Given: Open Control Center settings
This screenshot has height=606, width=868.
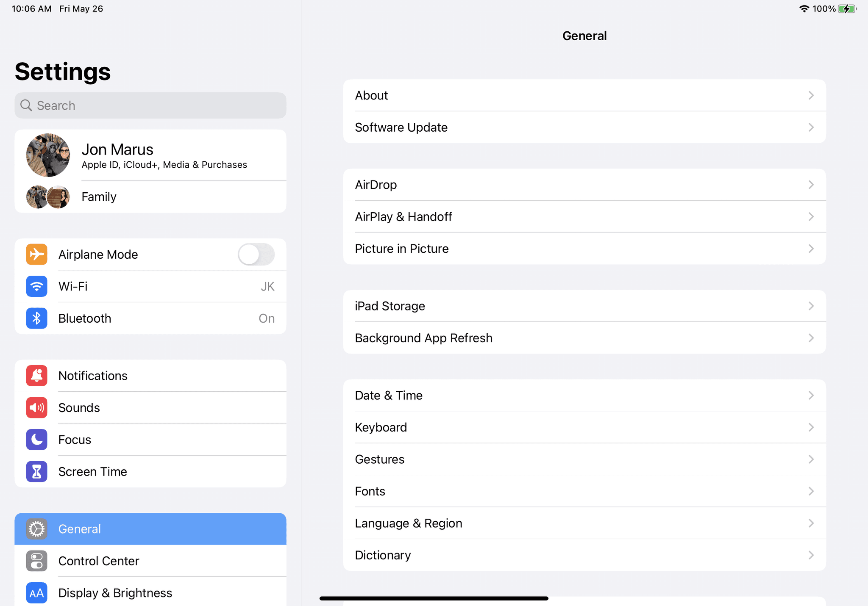Looking at the screenshot, I should (150, 561).
